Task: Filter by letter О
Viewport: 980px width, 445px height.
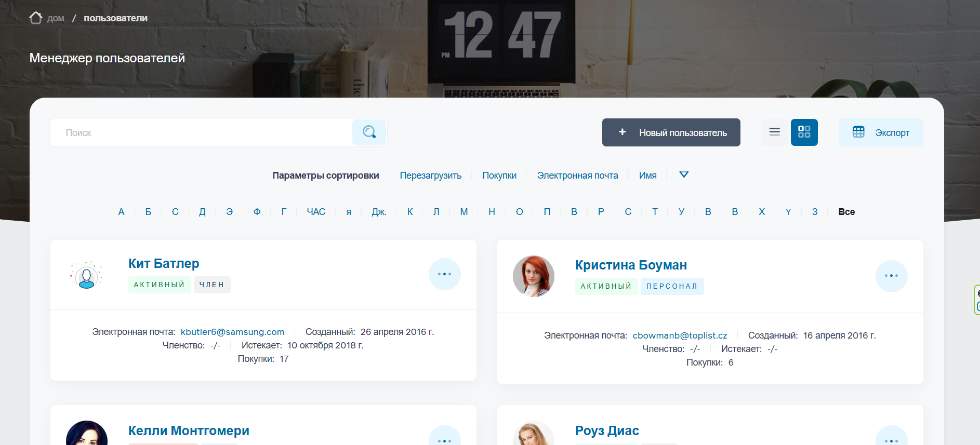Action: [520, 212]
